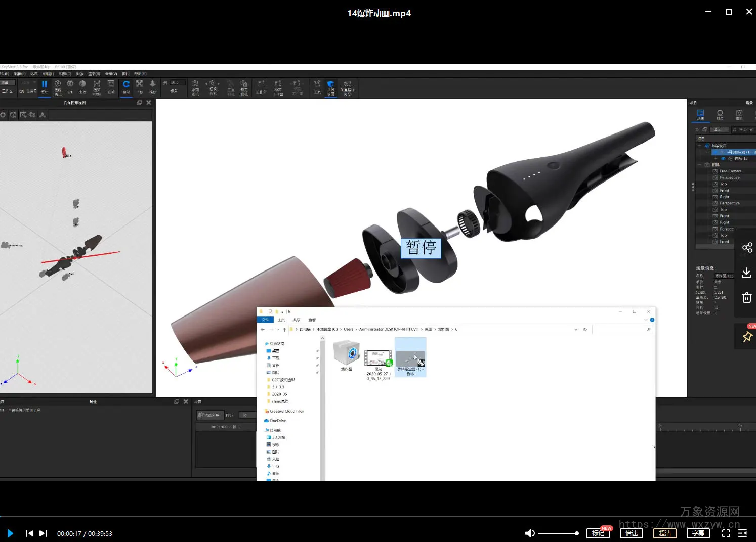Viewport: 756px width, 542px height.
Task: Play the paused video
Action: pos(10,533)
